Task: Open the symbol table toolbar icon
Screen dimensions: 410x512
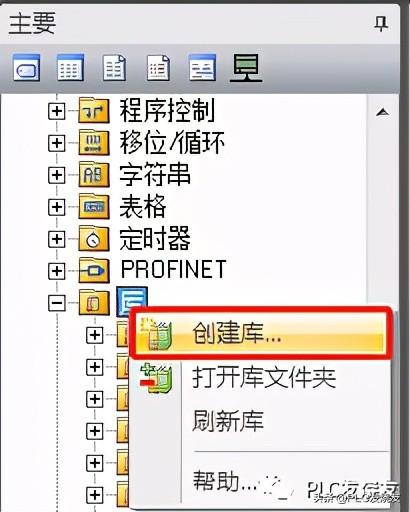Action: coord(27,68)
